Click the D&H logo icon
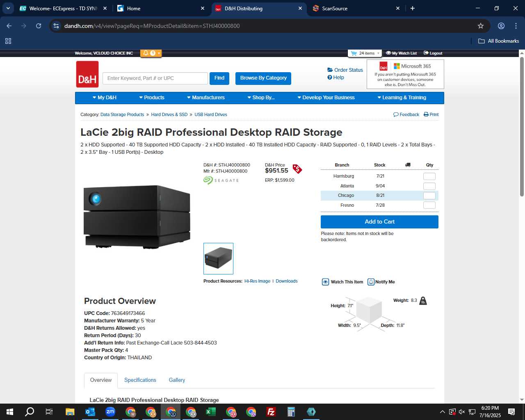 [x=87, y=74]
